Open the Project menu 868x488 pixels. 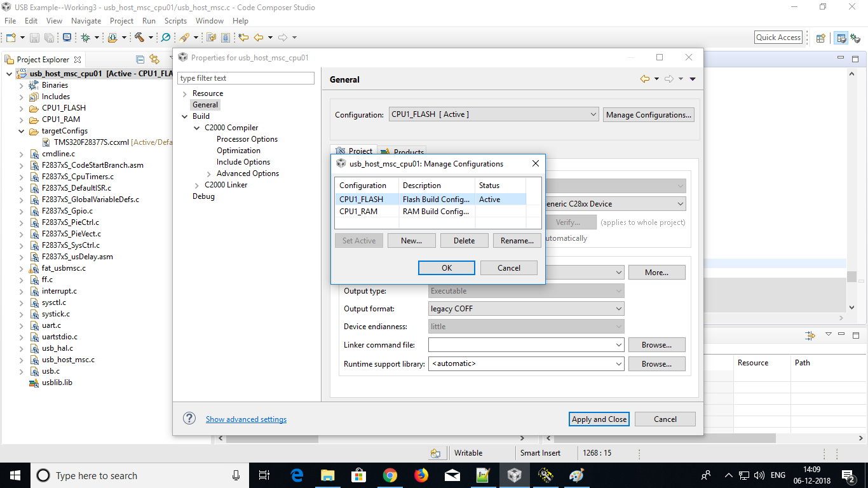pyautogui.click(x=121, y=21)
